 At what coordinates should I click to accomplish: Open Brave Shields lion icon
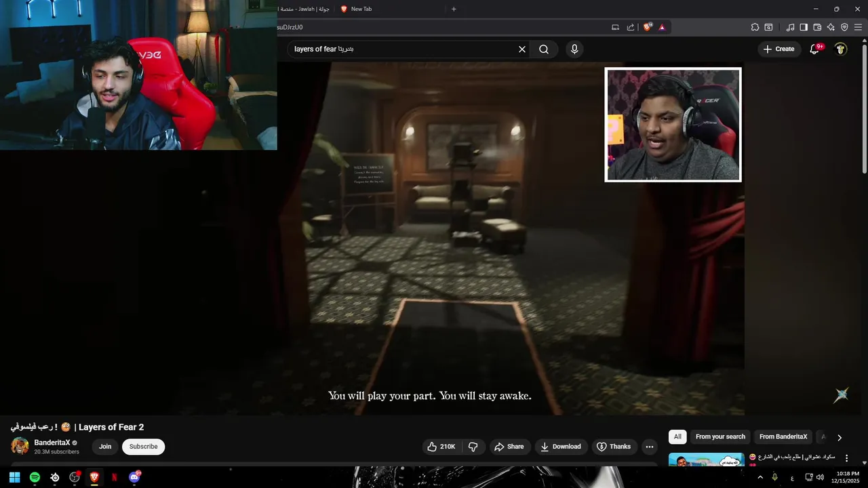coord(648,27)
